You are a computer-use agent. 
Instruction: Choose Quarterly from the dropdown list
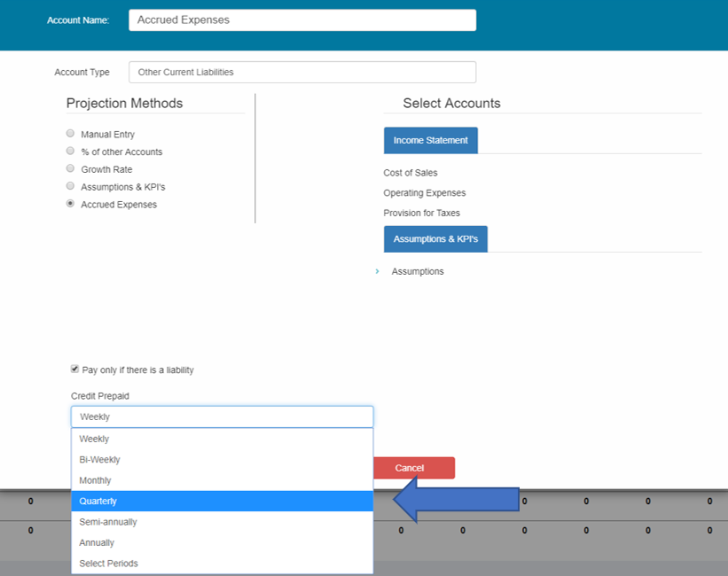[x=222, y=502]
